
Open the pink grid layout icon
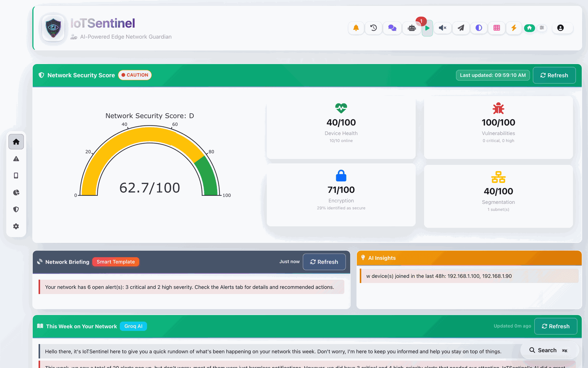tap(496, 28)
